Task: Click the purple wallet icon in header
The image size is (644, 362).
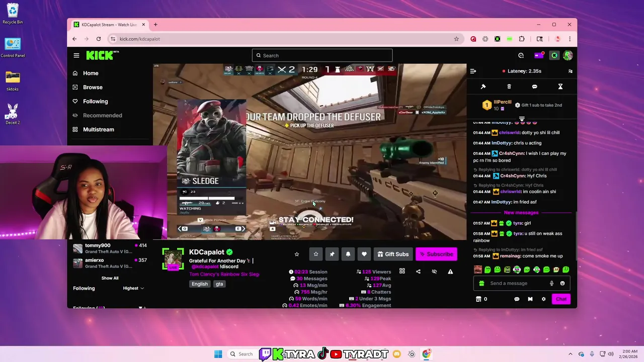Action: [538, 55]
